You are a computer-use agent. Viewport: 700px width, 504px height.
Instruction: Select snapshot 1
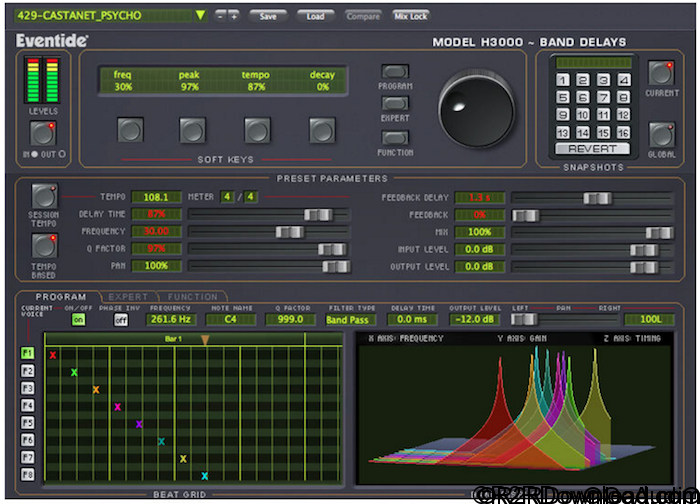pyautogui.click(x=562, y=80)
